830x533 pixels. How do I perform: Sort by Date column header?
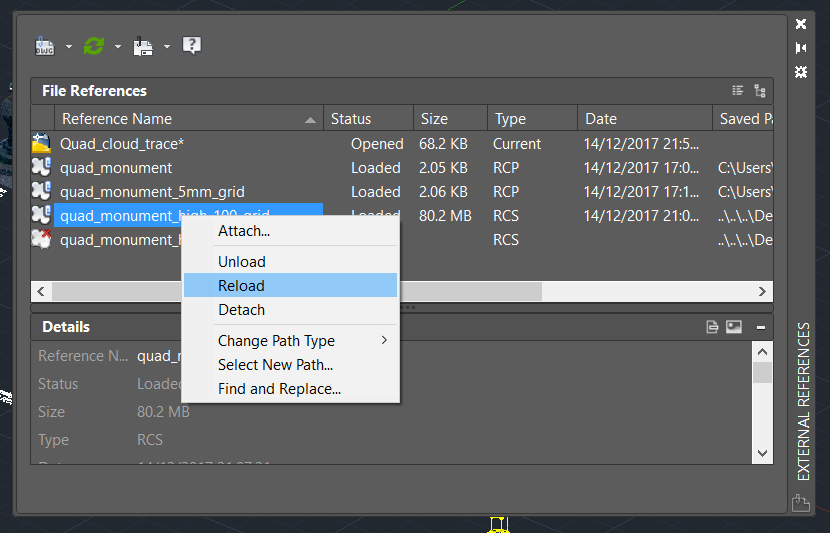[645, 119]
